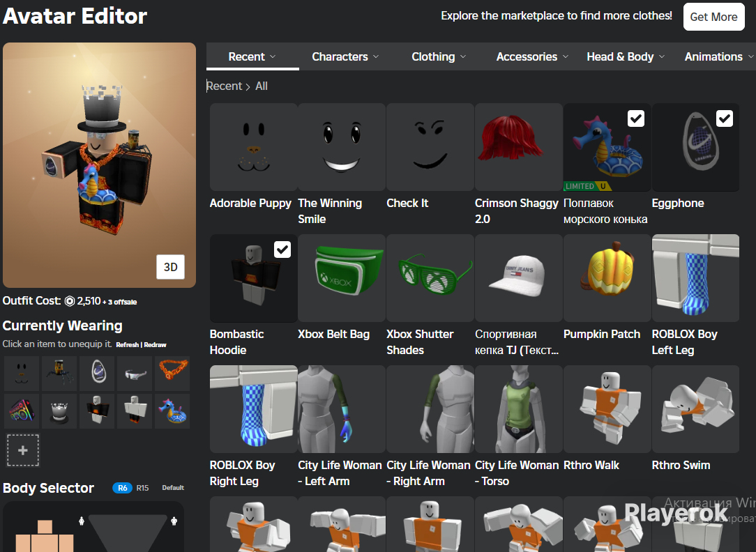Image resolution: width=756 pixels, height=552 pixels.
Task: Click the Refresh link
Action: [x=128, y=345]
